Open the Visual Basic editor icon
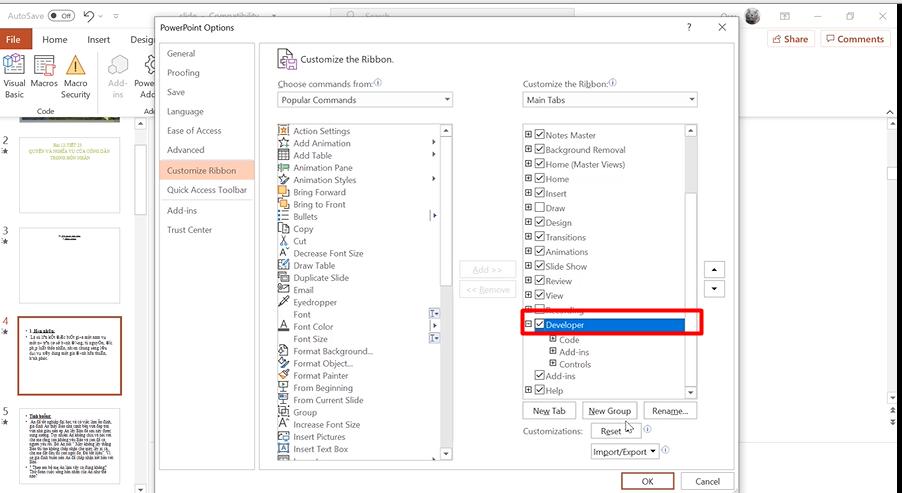Screen dimensions: 902x493 (x=14, y=65)
